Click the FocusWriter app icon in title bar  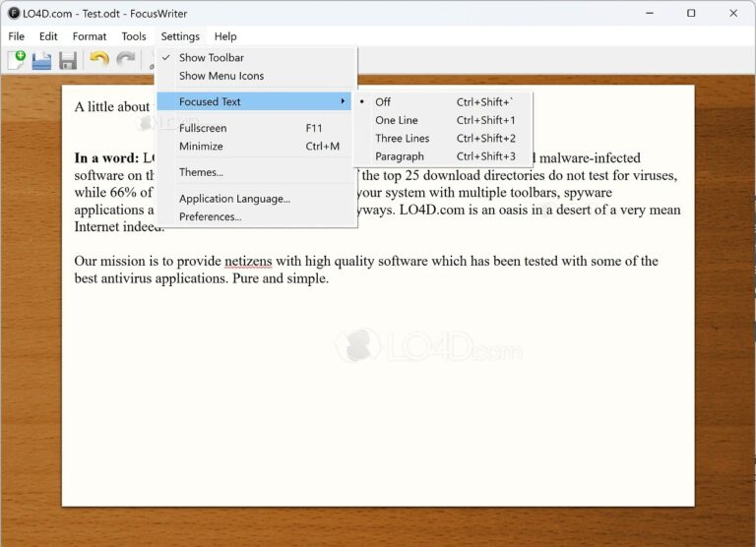(14, 14)
